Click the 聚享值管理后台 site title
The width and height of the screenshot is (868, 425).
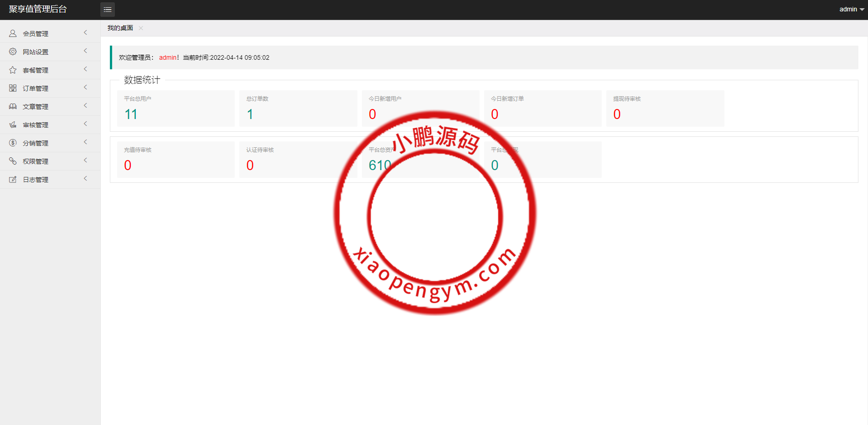38,9
